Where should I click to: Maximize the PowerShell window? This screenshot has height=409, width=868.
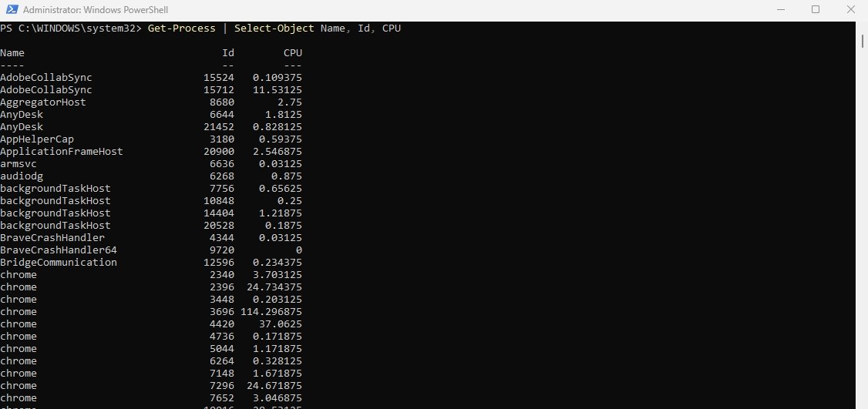coord(816,9)
